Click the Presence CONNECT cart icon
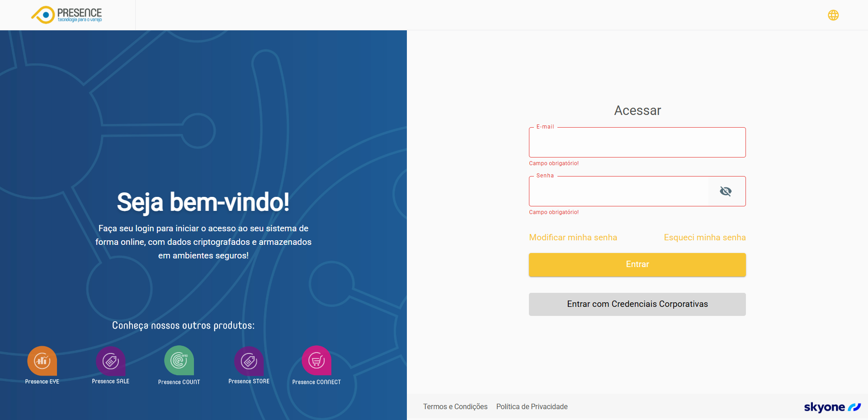Viewport: 868px width, 420px height. (x=316, y=361)
